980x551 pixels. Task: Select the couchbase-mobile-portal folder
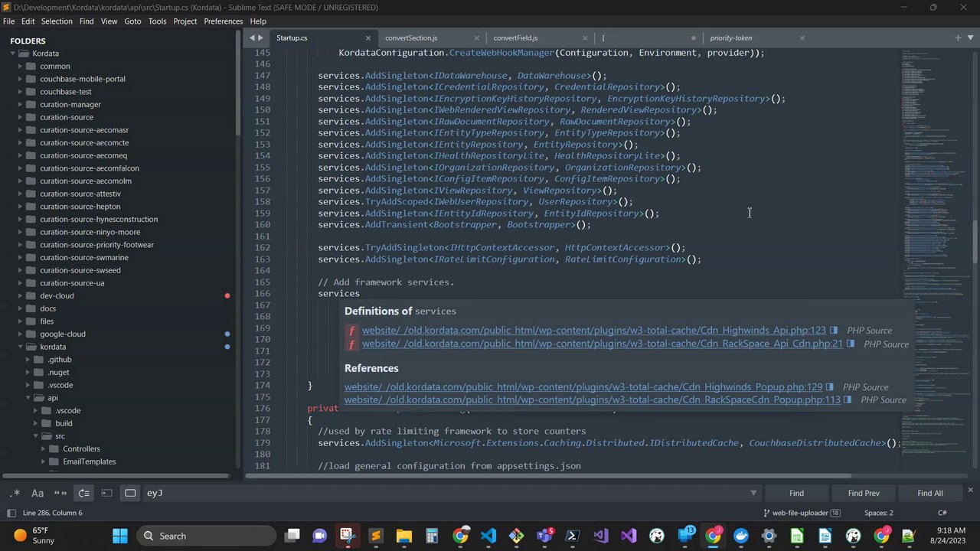(83, 79)
